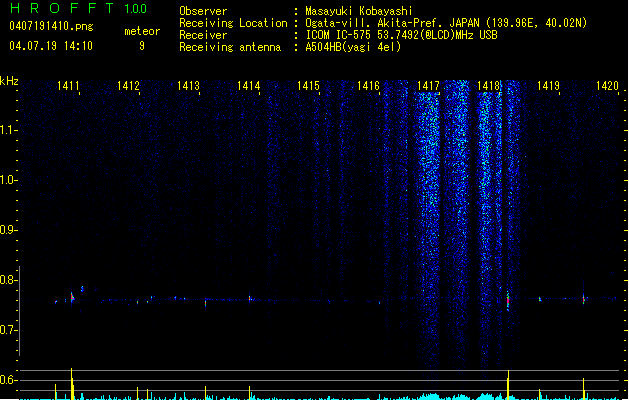This screenshot has width=629, height=400.
Task: Click the 1417 time axis marker
Action: coord(428,86)
